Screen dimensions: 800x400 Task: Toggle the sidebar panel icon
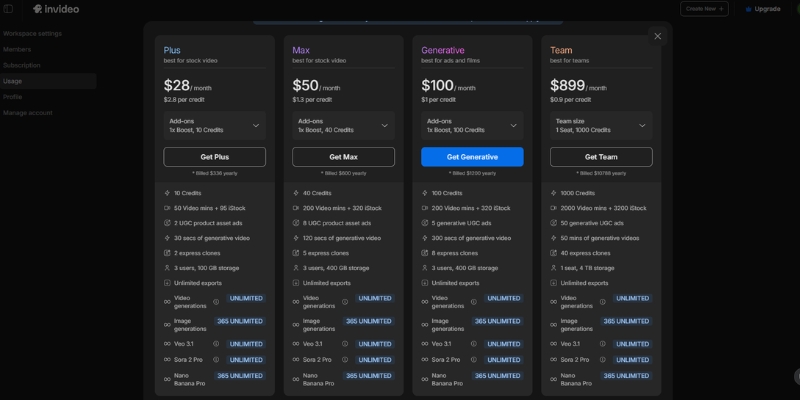click(x=9, y=9)
